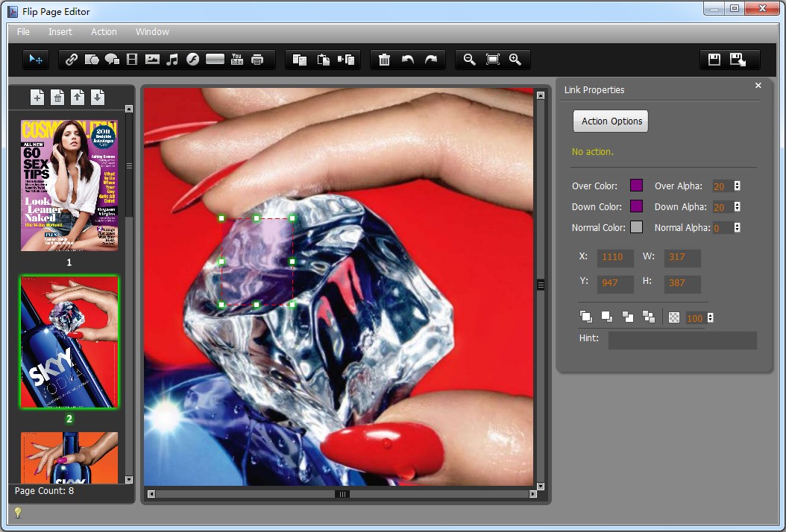The width and height of the screenshot is (786, 532).
Task: Click the opacity checkerboard icon
Action: (x=674, y=317)
